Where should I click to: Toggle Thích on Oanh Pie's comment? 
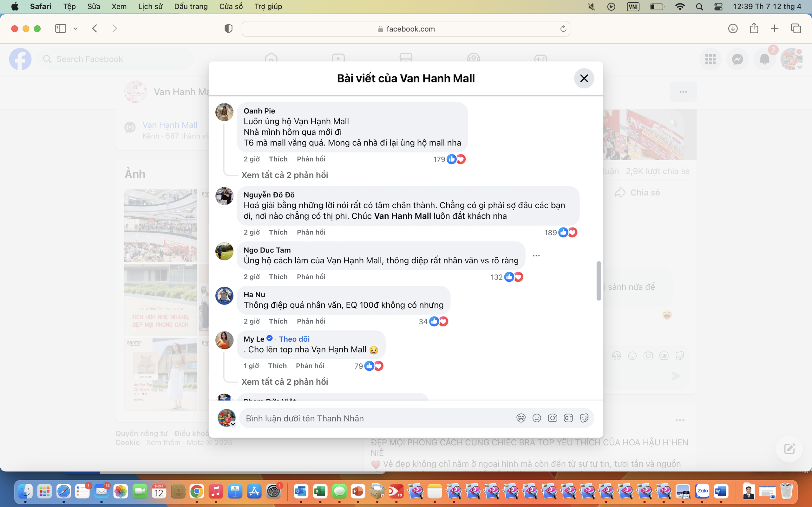pyautogui.click(x=278, y=159)
